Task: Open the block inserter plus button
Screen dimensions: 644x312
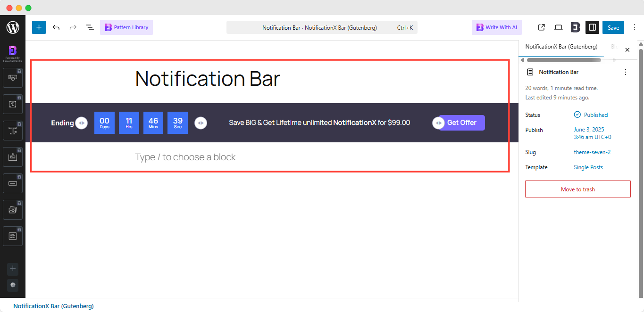Action: [39, 27]
